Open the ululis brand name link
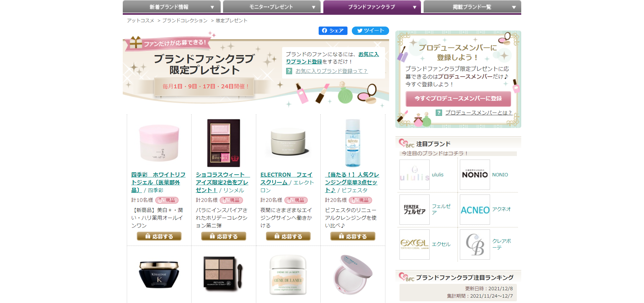644x303 pixels. pos(438,175)
